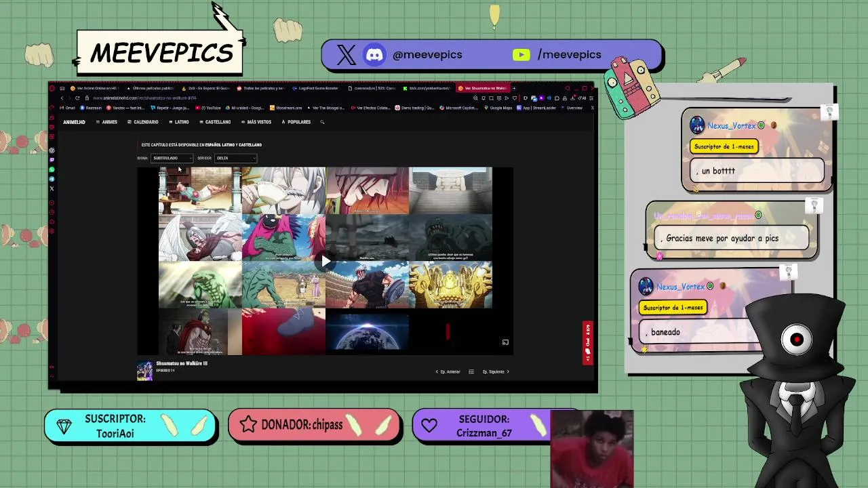Play the video with the center play button

point(325,261)
